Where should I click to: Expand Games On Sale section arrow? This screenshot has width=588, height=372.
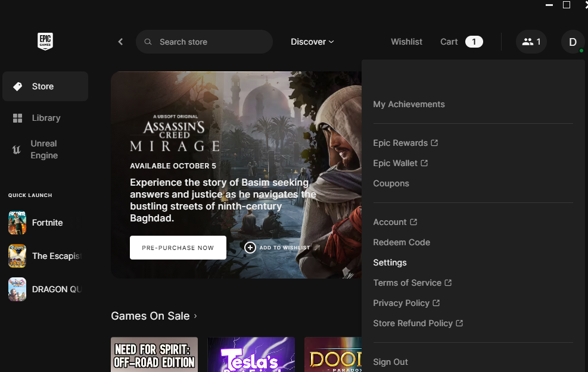[x=195, y=316]
